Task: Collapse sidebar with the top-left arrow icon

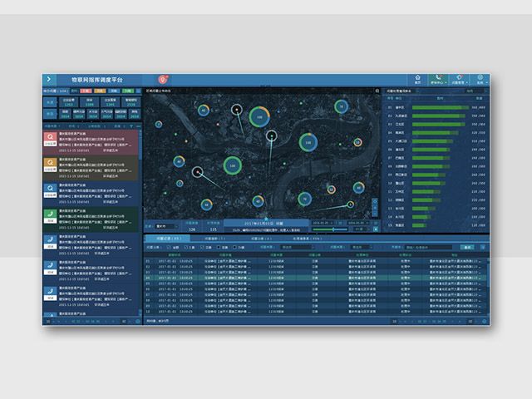Action: pyautogui.click(x=49, y=79)
